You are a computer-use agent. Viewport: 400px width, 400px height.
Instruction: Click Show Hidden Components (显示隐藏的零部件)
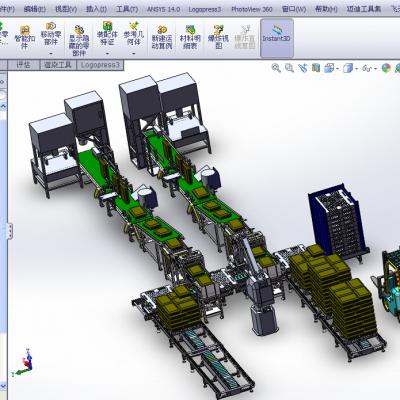(x=79, y=40)
